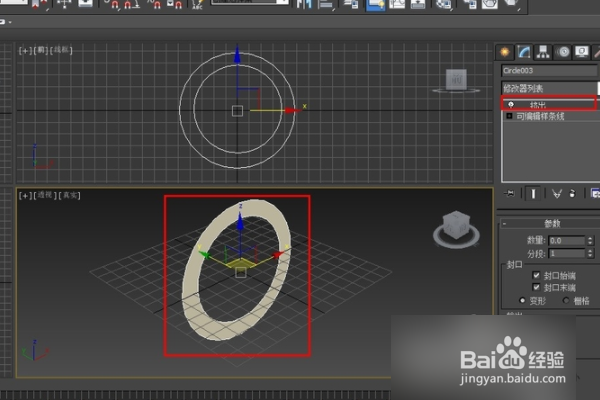Click the Align tool icon
The width and height of the screenshot is (600, 400).
click(x=326, y=4)
